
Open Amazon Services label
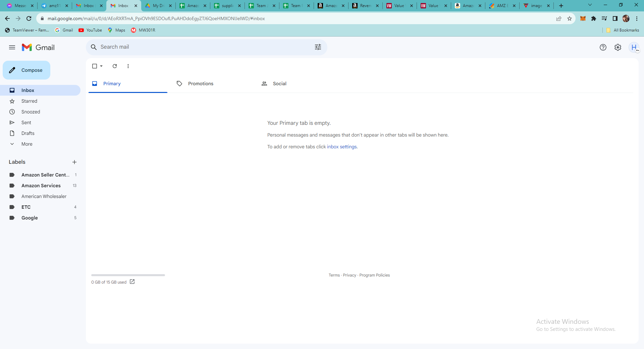coord(40,186)
